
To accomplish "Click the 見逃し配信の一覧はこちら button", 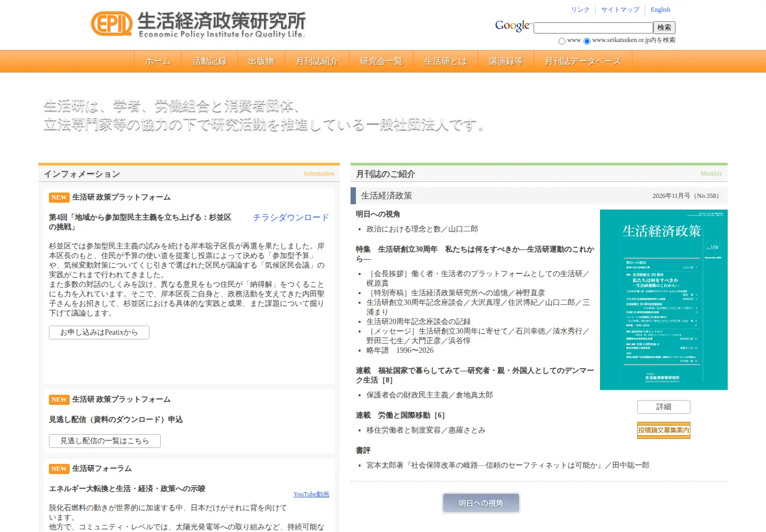I will click(105, 441).
